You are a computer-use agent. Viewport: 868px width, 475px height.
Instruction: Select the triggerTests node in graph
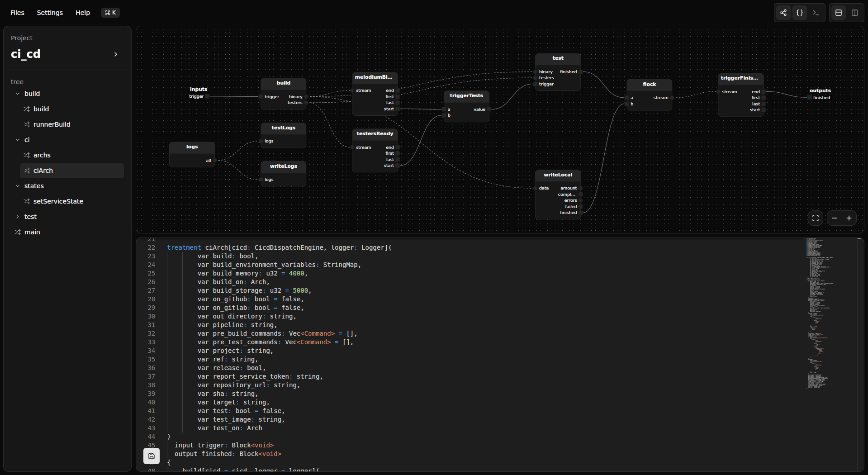pos(466,95)
